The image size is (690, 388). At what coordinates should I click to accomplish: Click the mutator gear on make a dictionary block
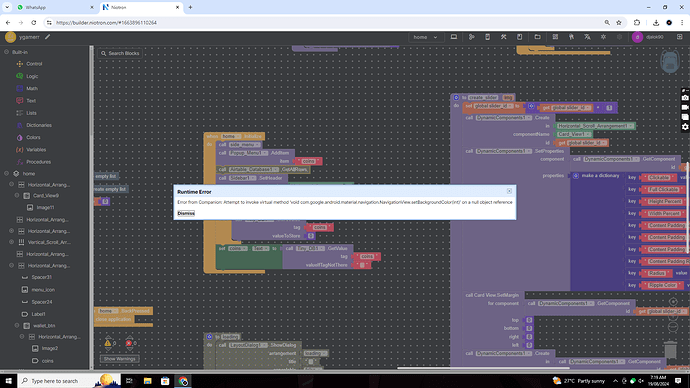click(576, 176)
